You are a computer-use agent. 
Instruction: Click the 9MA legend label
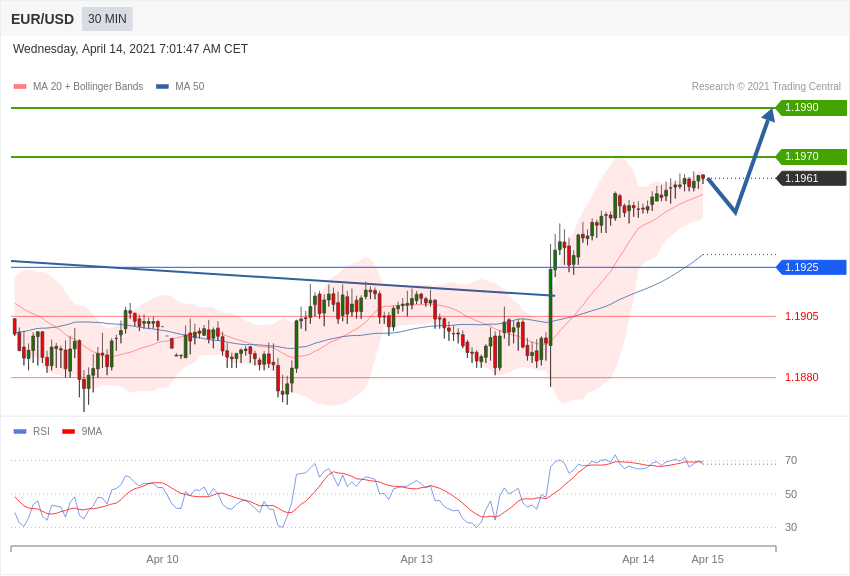pos(92,431)
